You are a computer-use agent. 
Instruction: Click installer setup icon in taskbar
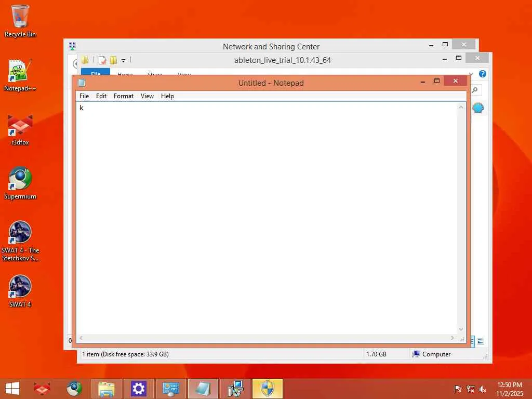tap(235, 389)
